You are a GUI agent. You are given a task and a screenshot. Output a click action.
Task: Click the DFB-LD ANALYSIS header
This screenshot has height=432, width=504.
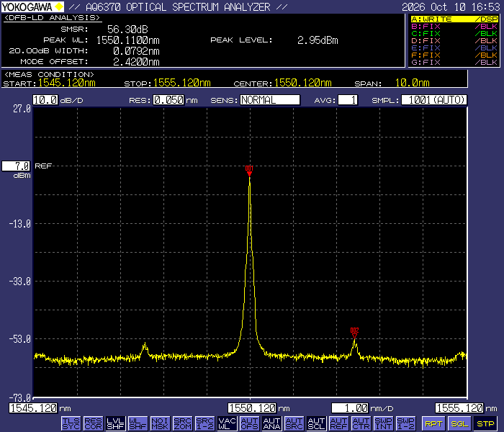pyautogui.click(x=52, y=18)
